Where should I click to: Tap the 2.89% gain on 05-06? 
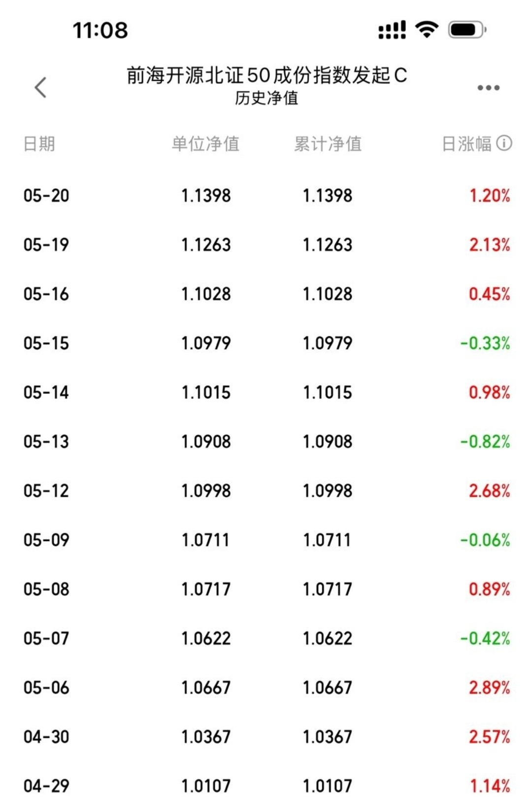tap(489, 688)
